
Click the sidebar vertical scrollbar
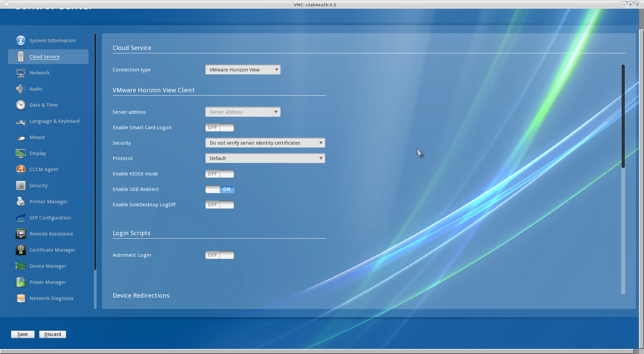pos(95,152)
